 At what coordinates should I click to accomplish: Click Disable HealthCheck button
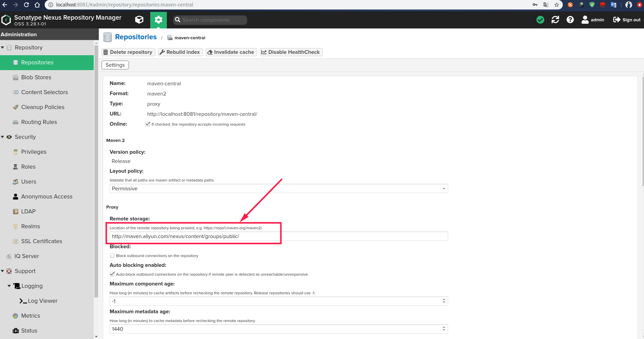point(291,52)
